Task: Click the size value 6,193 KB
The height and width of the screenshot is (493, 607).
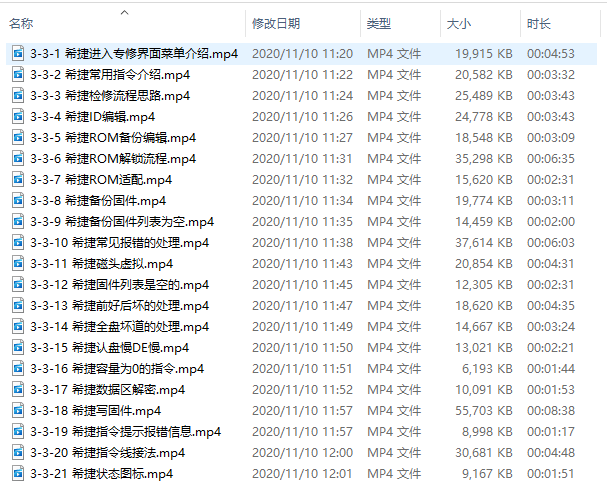Action: [x=487, y=368]
